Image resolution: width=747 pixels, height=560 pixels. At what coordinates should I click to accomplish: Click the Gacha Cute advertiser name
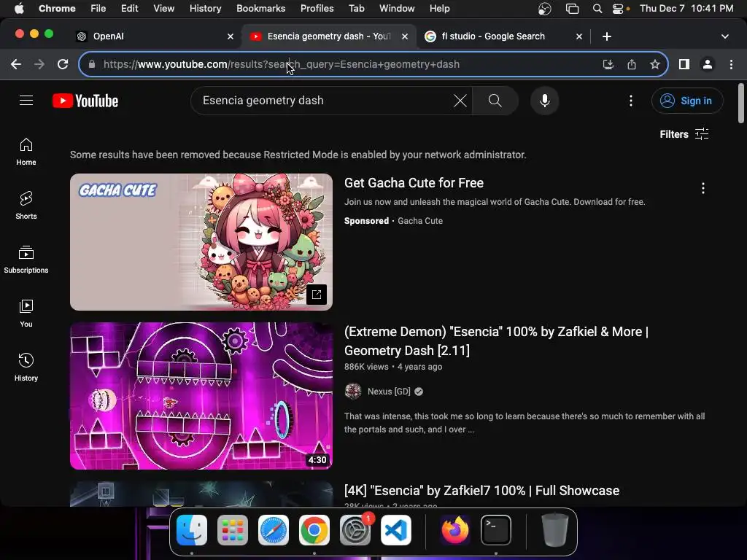[420, 221]
